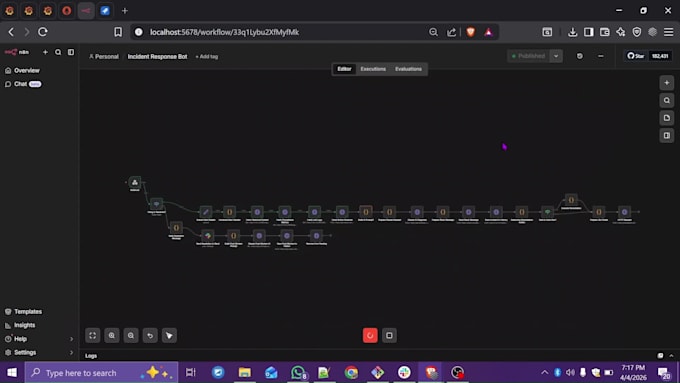Zoom out on the workflow canvas
The width and height of the screenshot is (680, 383).
pyautogui.click(x=131, y=335)
